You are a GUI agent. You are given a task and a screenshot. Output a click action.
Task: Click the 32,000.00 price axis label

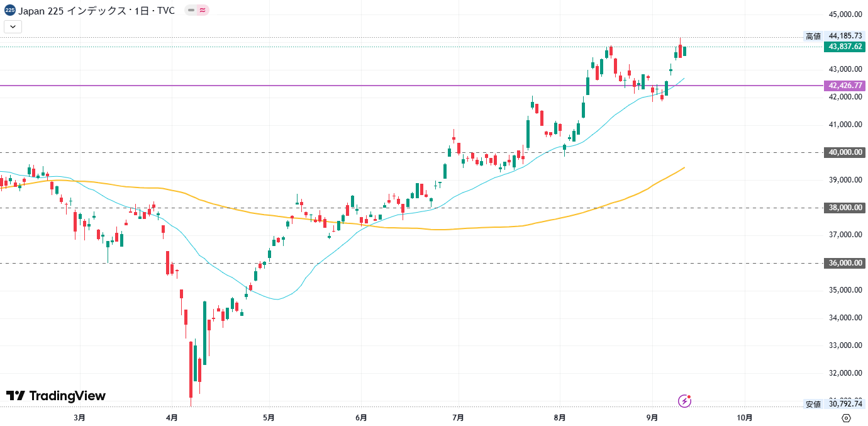[x=845, y=373]
